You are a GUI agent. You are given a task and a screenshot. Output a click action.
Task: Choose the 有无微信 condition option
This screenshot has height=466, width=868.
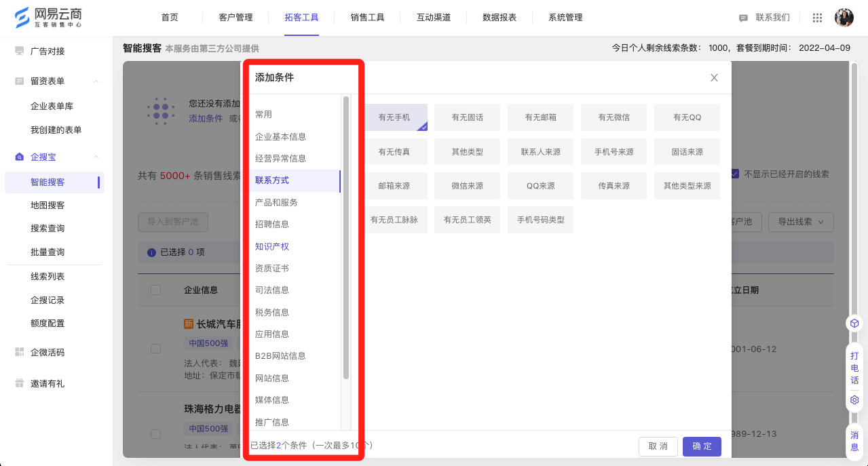click(x=614, y=117)
